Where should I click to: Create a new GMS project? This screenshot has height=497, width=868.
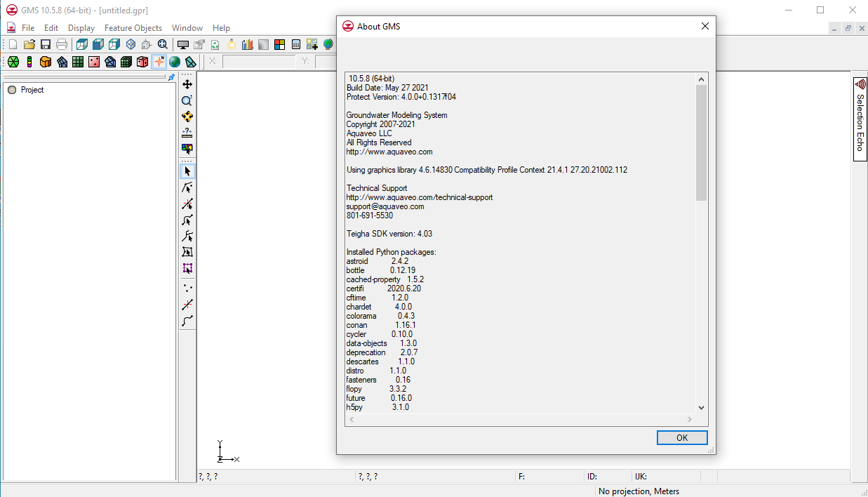[x=12, y=44]
